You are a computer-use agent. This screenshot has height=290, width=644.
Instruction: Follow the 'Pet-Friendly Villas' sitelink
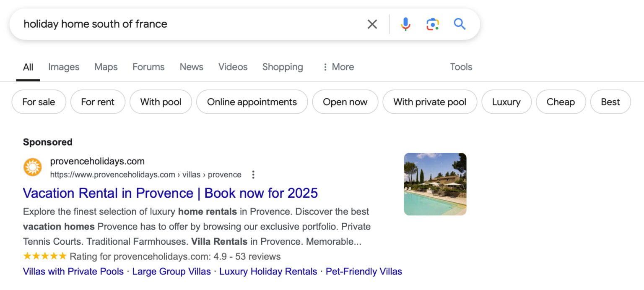(364, 272)
